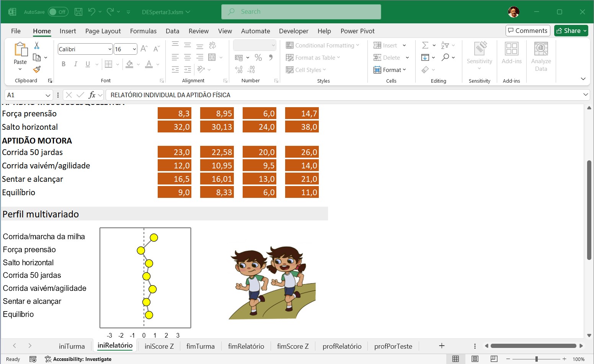This screenshot has width=594, height=364.
Task: Apply the Font Color swatch
Action: click(149, 64)
